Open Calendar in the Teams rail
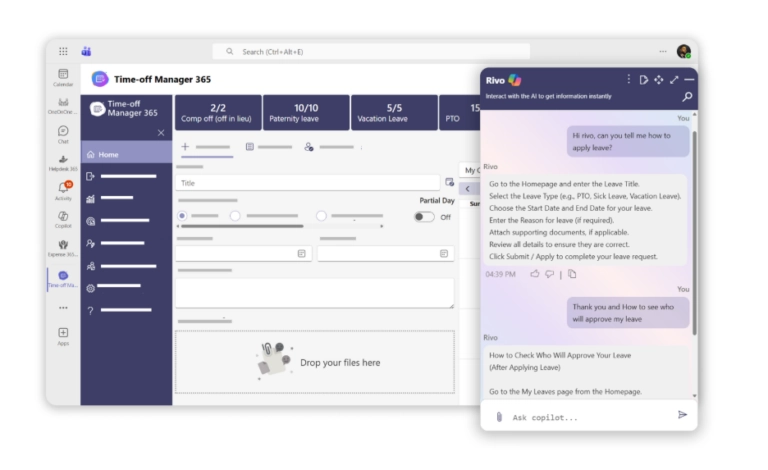The height and width of the screenshot is (470, 768). (x=63, y=77)
